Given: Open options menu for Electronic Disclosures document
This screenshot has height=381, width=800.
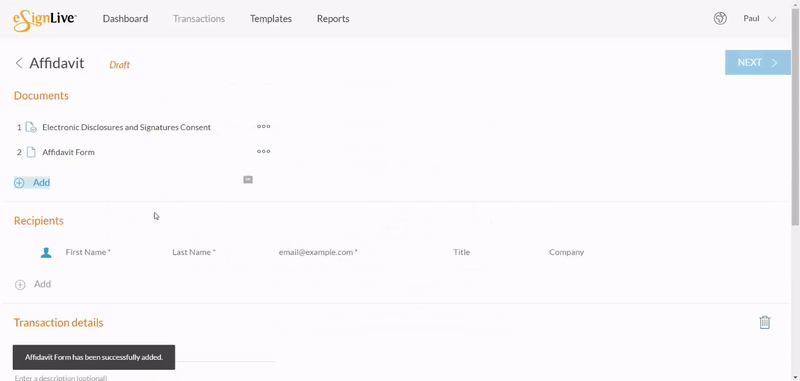Looking at the screenshot, I should 263,126.
